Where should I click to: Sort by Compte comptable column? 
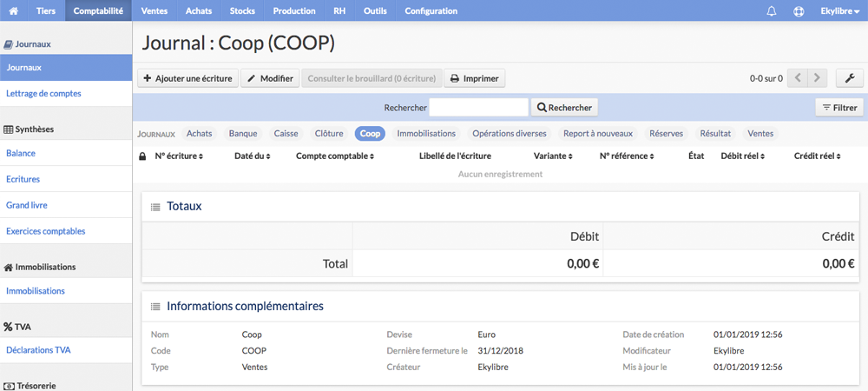[335, 156]
